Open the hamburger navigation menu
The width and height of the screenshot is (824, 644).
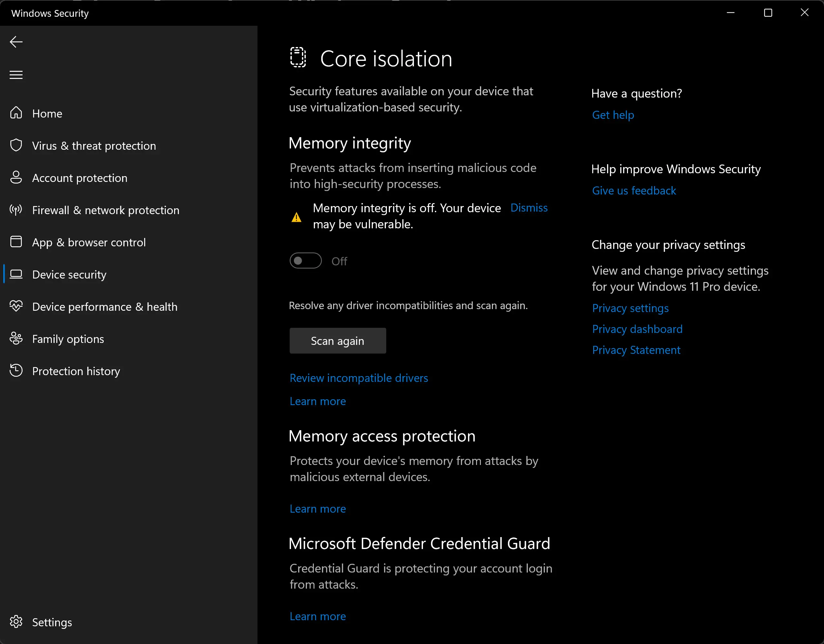click(x=16, y=75)
